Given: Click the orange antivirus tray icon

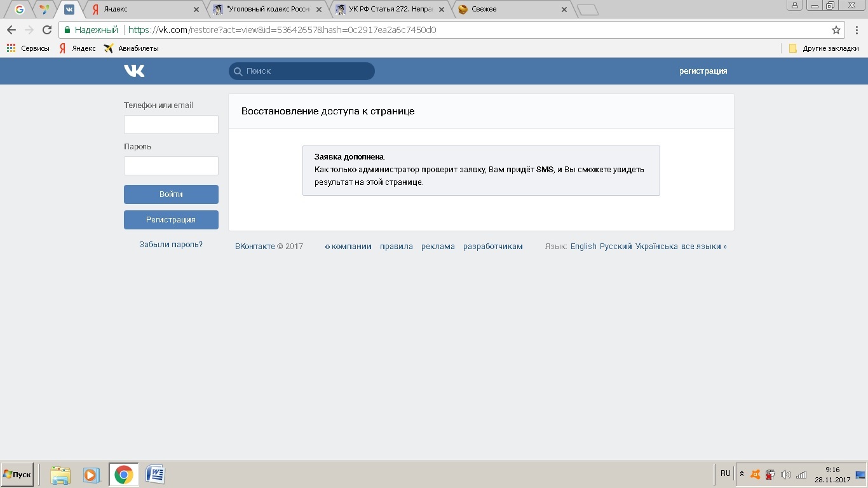Looking at the screenshot, I should click(x=756, y=475).
